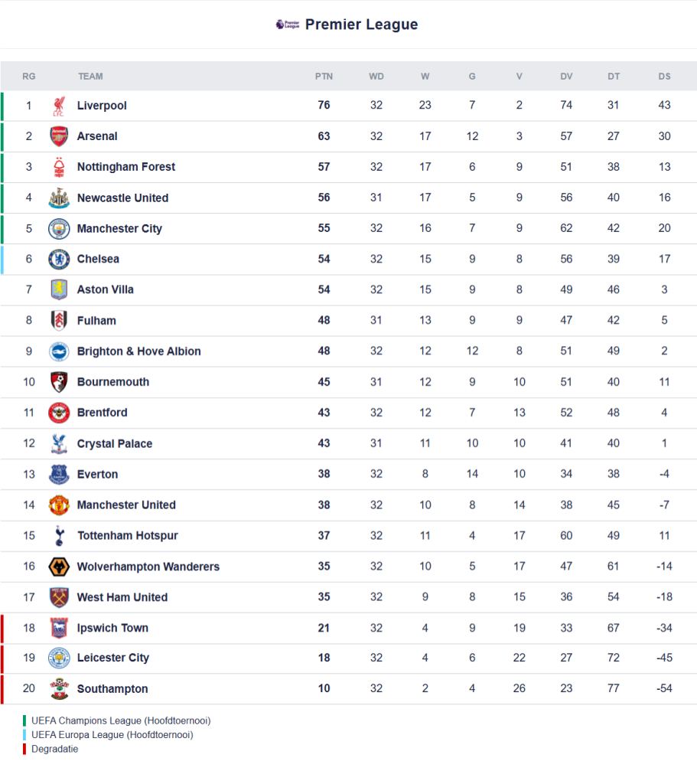Click the green Champions League legend swatch
This screenshot has width=697, height=784.
point(25,720)
